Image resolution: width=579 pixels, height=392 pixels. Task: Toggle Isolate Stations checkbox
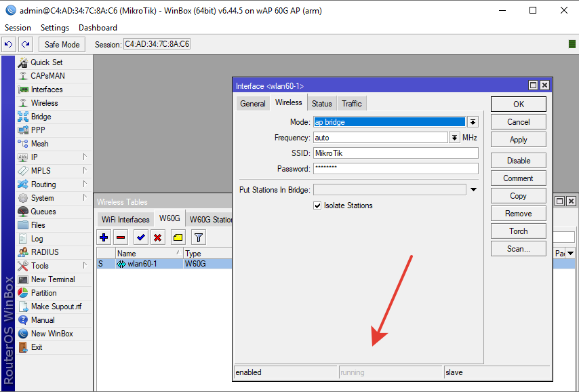(317, 205)
